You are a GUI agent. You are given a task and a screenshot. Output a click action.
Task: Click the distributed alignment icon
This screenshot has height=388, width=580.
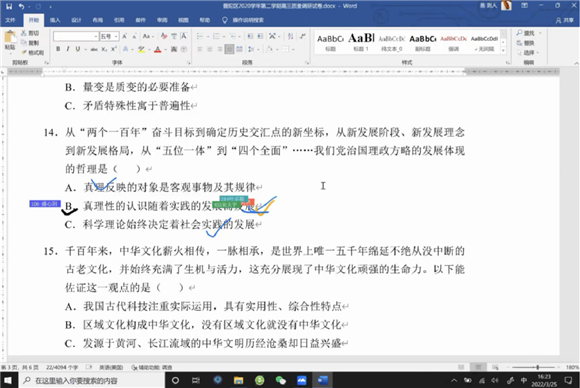coord(240,49)
